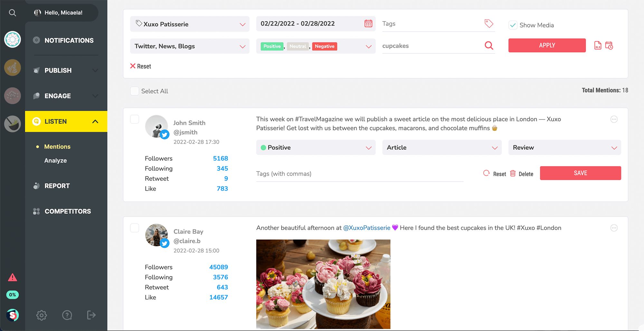
Task: Open the Xuxo Patisserie brand dropdown
Action: click(x=190, y=24)
